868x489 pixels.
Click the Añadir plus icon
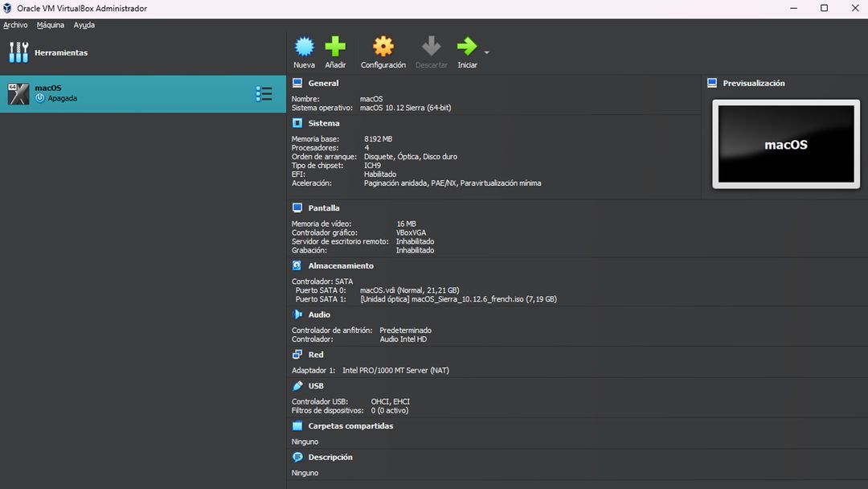(x=335, y=46)
